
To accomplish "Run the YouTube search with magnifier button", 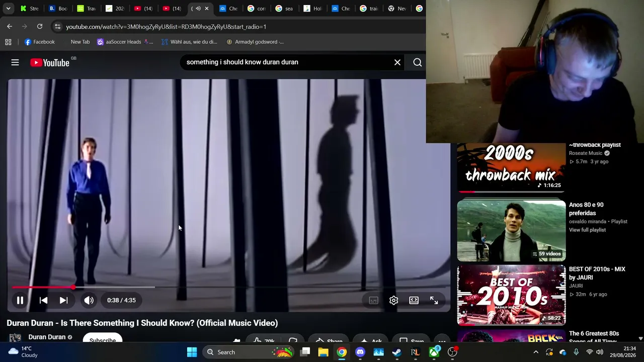I will (418, 62).
